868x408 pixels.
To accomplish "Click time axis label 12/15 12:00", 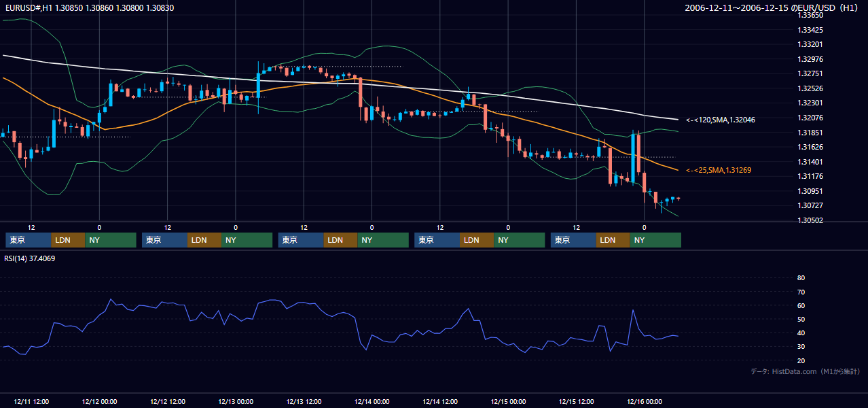I will (576, 401).
